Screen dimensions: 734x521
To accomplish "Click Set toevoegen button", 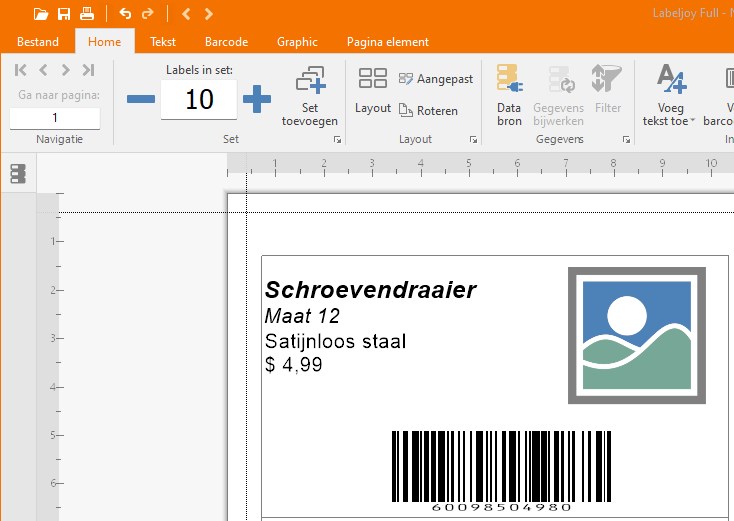I will [310, 96].
